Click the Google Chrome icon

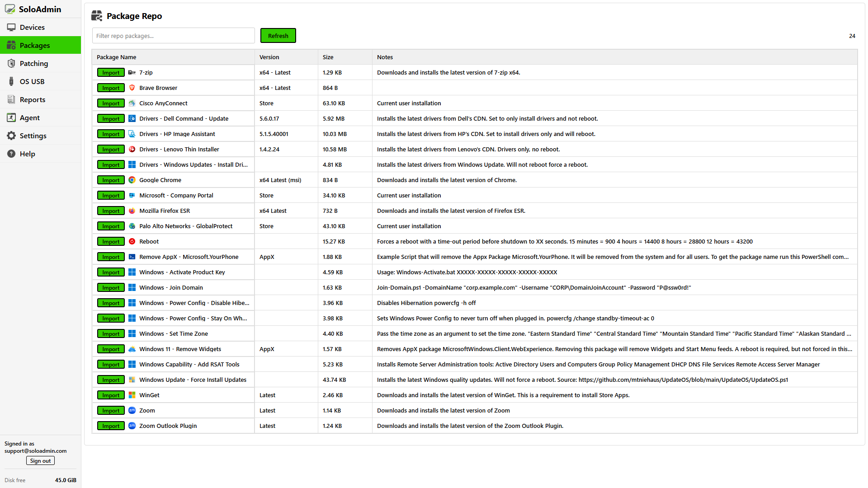[x=132, y=180]
